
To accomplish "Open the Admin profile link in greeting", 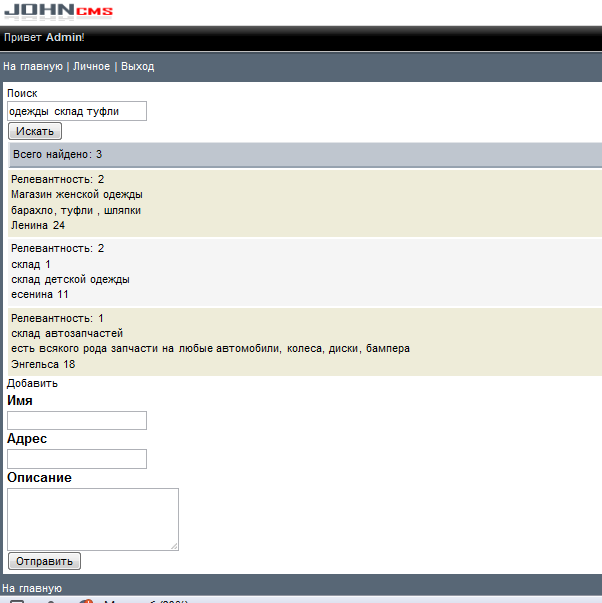I will pos(64,37).
